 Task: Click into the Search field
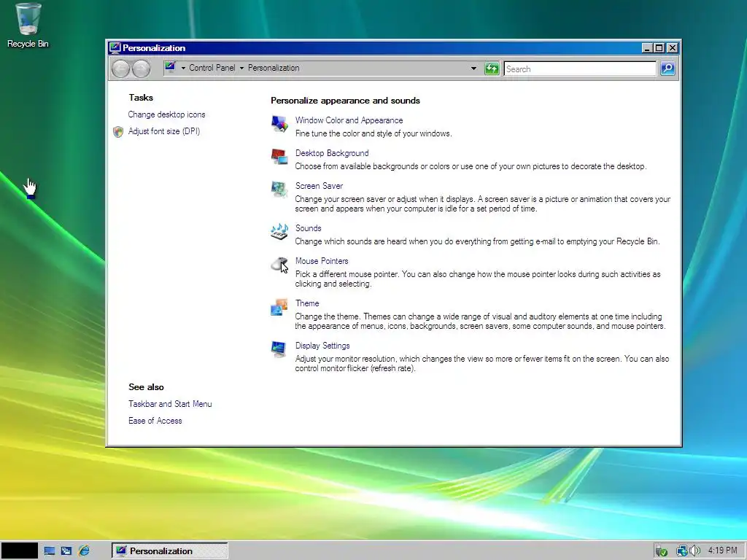click(x=580, y=69)
